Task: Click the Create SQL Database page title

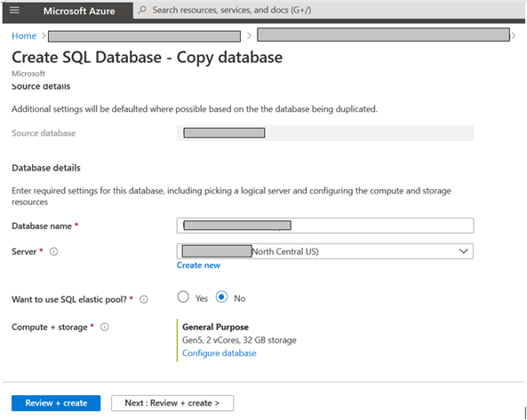Action: 148,57
